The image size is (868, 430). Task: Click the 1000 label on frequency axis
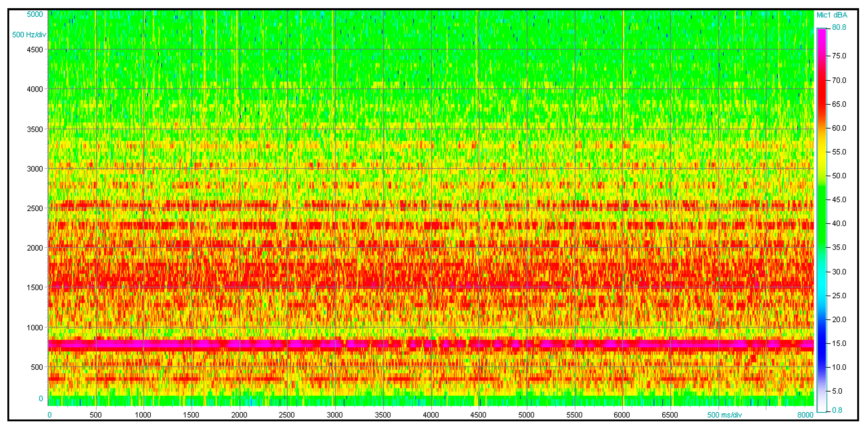coord(35,328)
